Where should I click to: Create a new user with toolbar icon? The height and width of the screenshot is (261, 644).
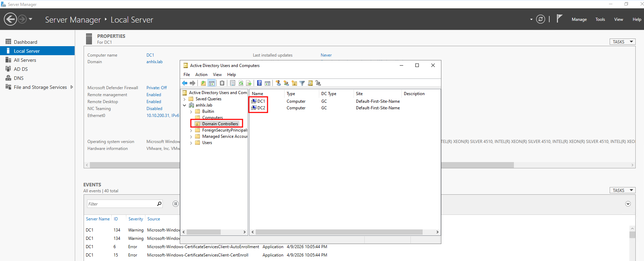point(278,83)
